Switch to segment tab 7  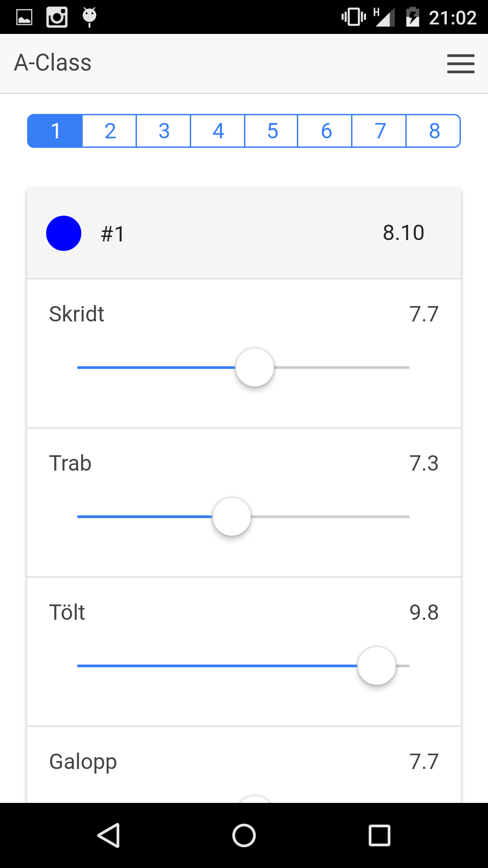pyautogui.click(x=380, y=131)
